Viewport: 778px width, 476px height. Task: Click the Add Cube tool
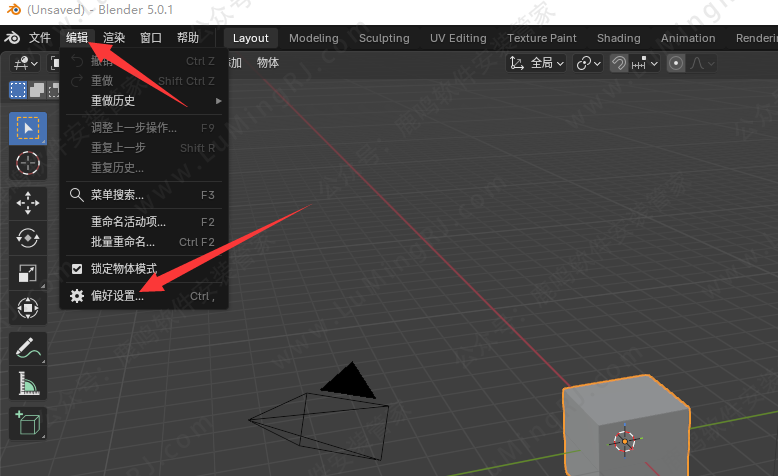(27, 423)
